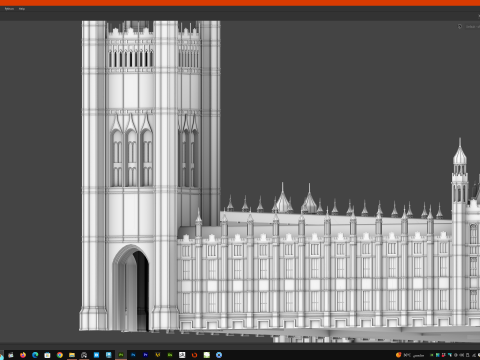Image resolution: width=480 pixels, height=360 pixels.
Task: Launch Microsoft Edge from the taskbar
Action: point(35,355)
